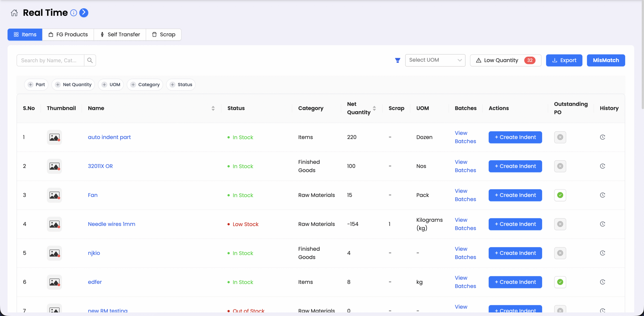Click the info icon next to Real Time
Viewport: 644px width, 316px height.
[x=73, y=13]
